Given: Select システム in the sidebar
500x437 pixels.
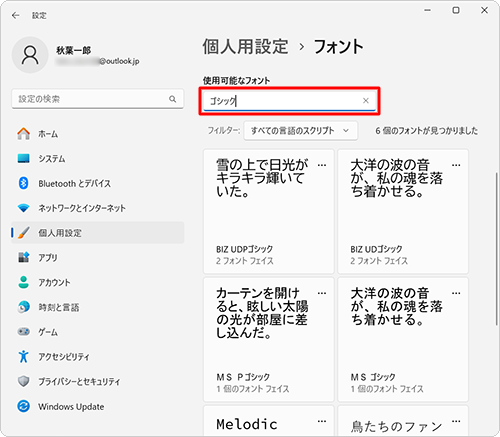Looking at the screenshot, I should tap(98, 158).
